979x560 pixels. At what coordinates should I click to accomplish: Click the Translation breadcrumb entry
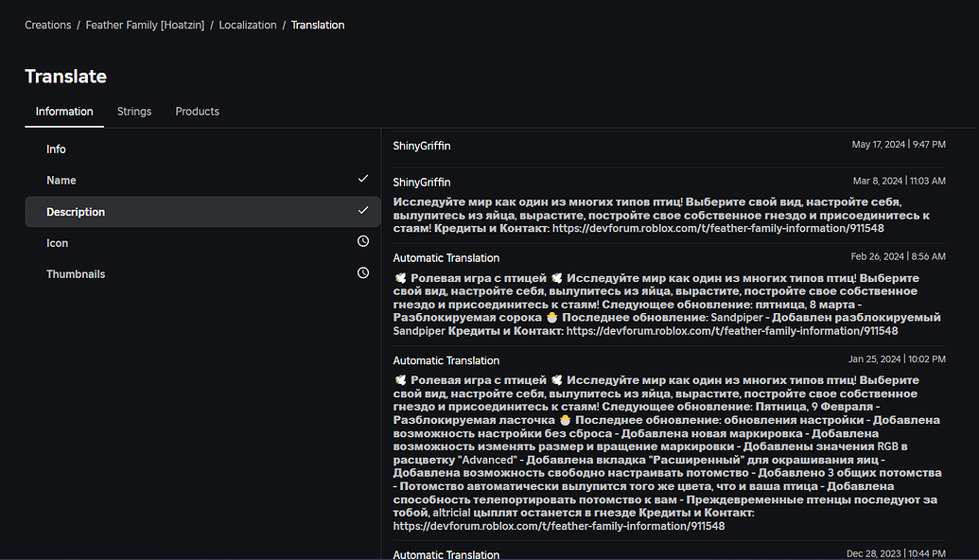tap(318, 25)
